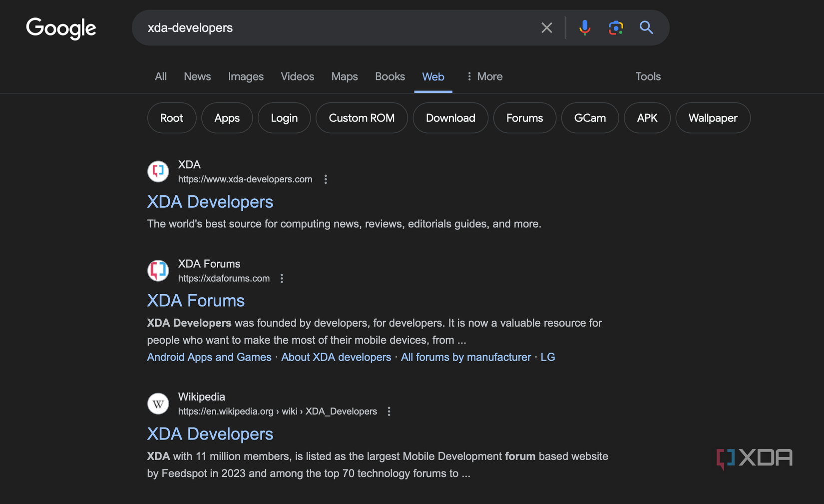Open the Tools options
This screenshot has height=504, width=824.
coord(648,76)
